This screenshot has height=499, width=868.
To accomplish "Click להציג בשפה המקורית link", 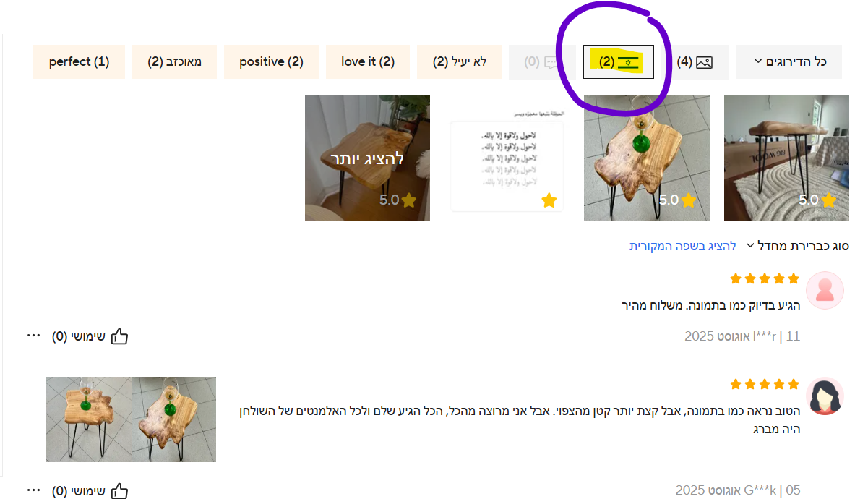I will tap(683, 246).
